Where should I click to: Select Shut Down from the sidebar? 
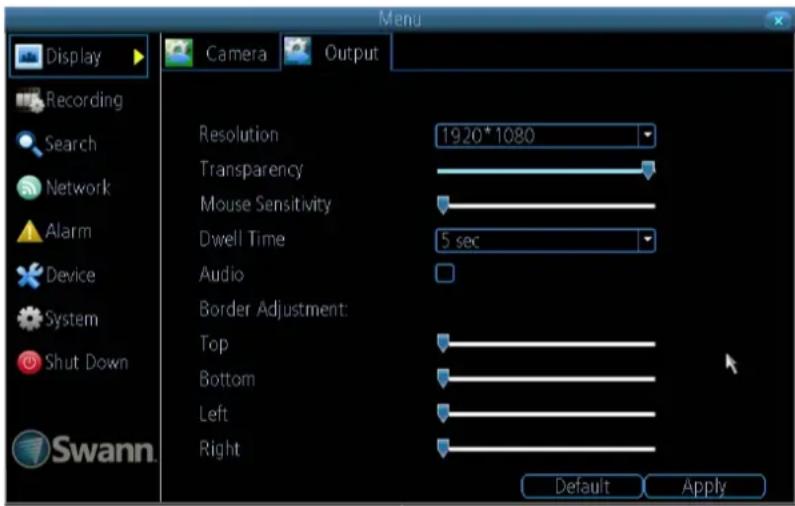coord(73,363)
